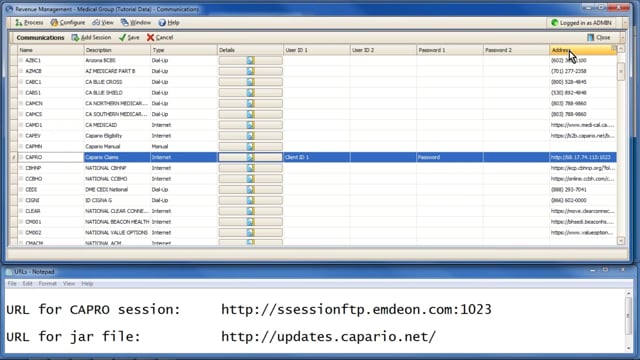Open details for the AZMCB row
Viewport: 640px width, 360px height.
(250, 71)
